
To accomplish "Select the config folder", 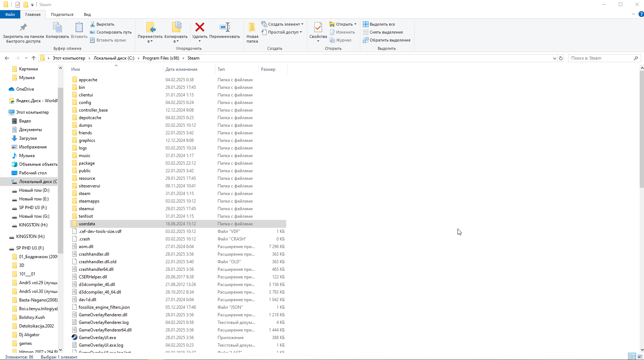I will pyautogui.click(x=85, y=103).
